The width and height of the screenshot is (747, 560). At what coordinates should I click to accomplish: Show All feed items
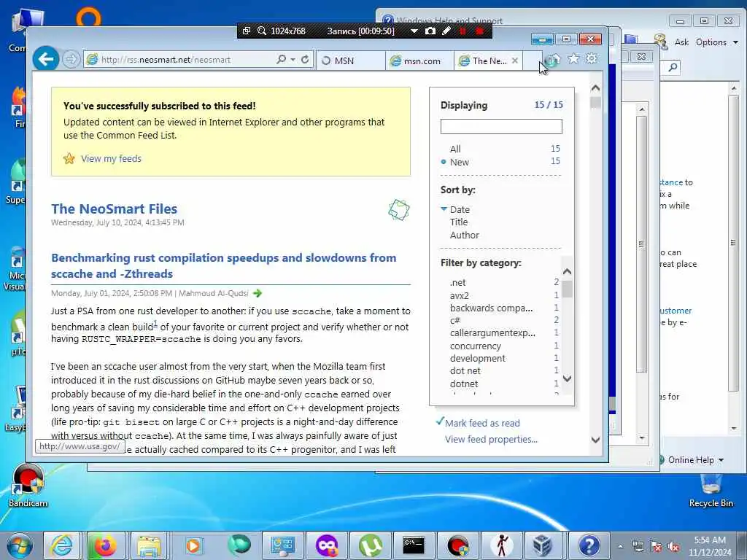tap(455, 149)
